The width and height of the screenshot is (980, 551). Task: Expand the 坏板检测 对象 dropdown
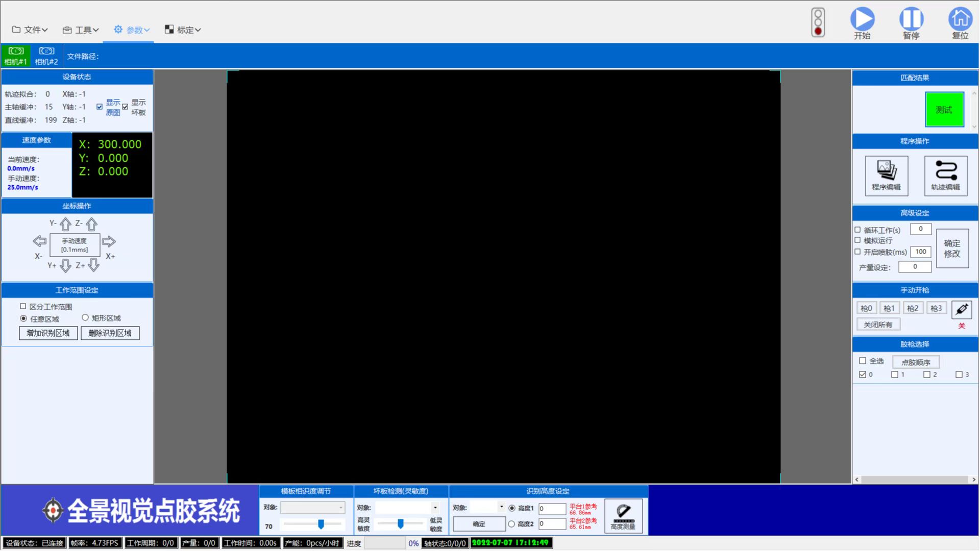tap(435, 508)
